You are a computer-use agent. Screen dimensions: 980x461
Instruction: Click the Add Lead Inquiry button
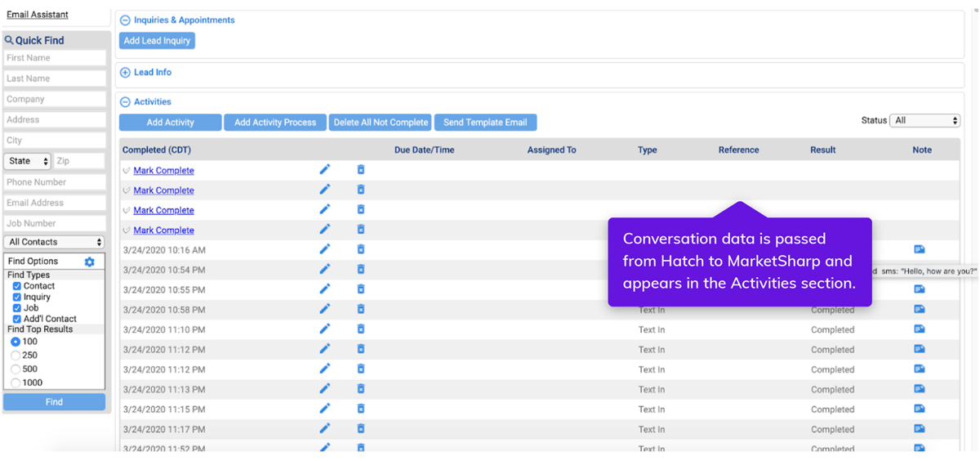click(157, 41)
